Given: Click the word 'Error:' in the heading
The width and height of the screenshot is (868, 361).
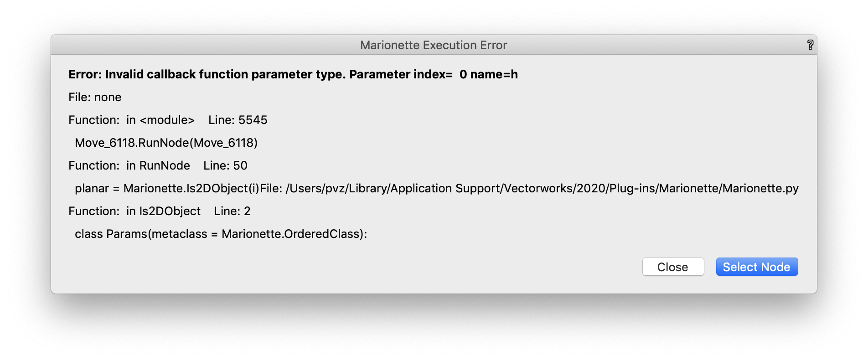Looking at the screenshot, I should coord(85,74).
